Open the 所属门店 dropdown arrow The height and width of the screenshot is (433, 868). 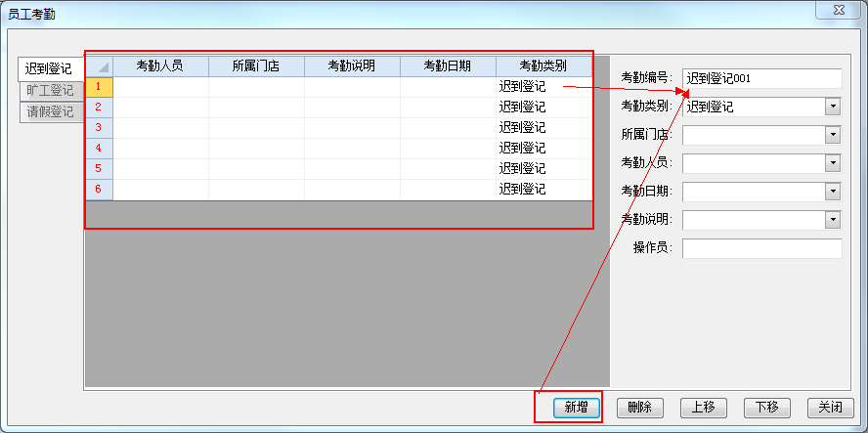point(833,135)
